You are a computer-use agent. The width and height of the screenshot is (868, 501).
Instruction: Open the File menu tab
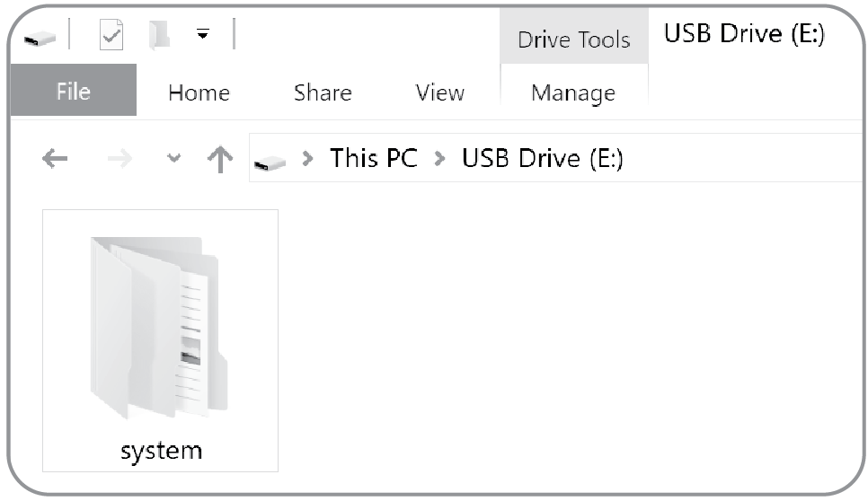pyautogui.click(x=74, y=90)
